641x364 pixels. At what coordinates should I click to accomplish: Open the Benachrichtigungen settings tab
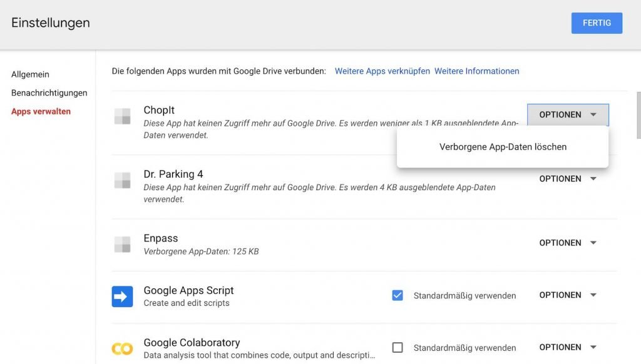(x=49, y=93)
